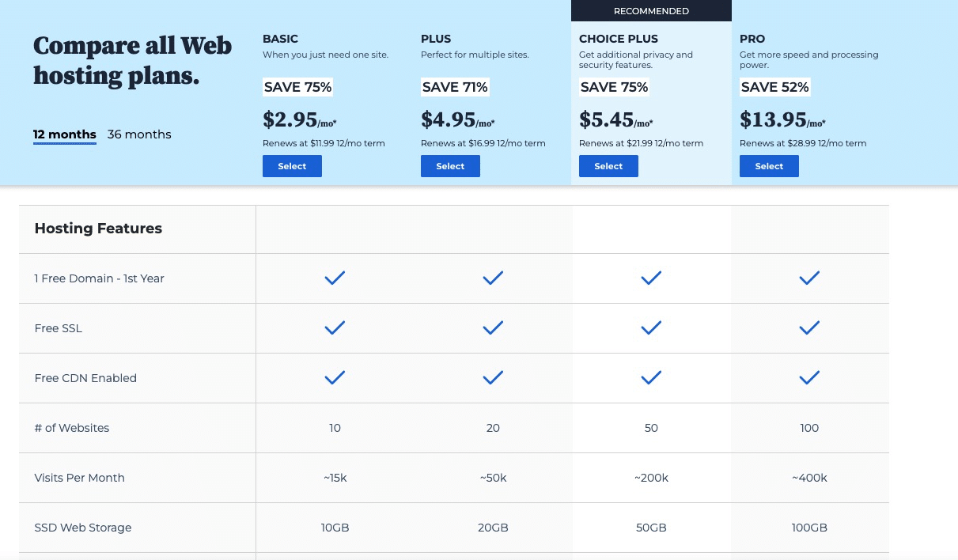Click the Plus plan Free SSL checkmark

(493, 327)
